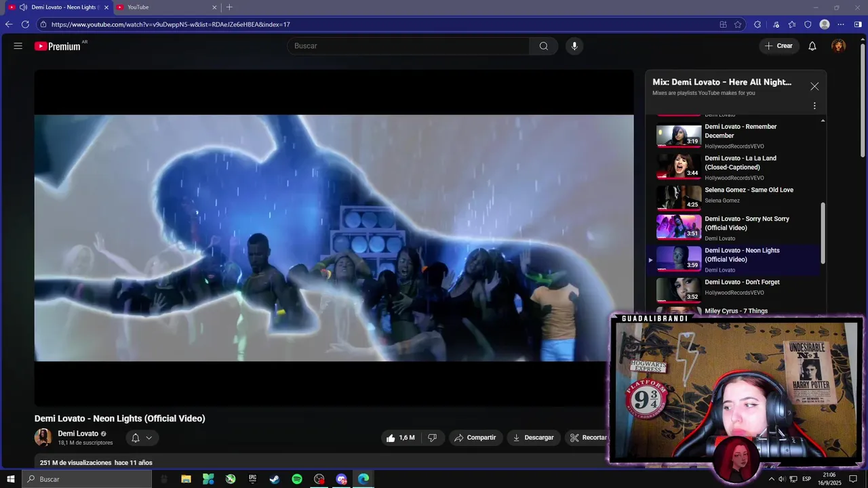Mute audio via tab speaker icon
Screen dimensions: 868x488
[23, 7]
